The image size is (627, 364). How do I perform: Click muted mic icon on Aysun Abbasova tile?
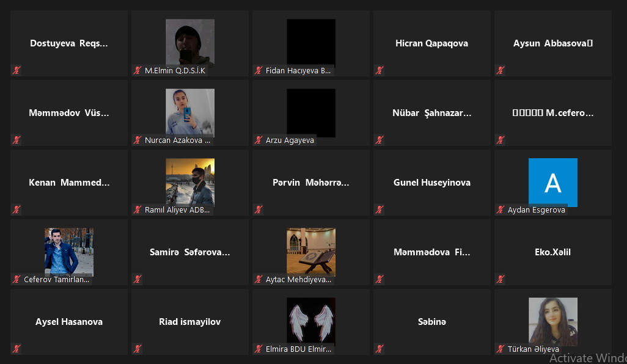pyautogui.click(x=501, y=70)
